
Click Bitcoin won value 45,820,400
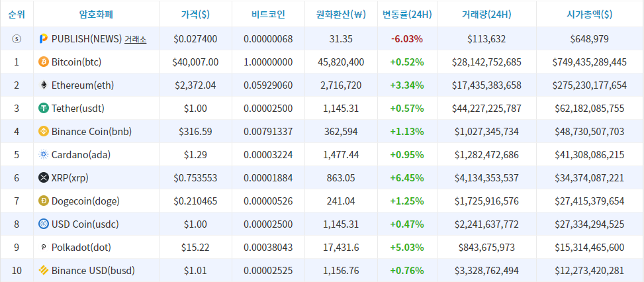(x=341, y=62)
